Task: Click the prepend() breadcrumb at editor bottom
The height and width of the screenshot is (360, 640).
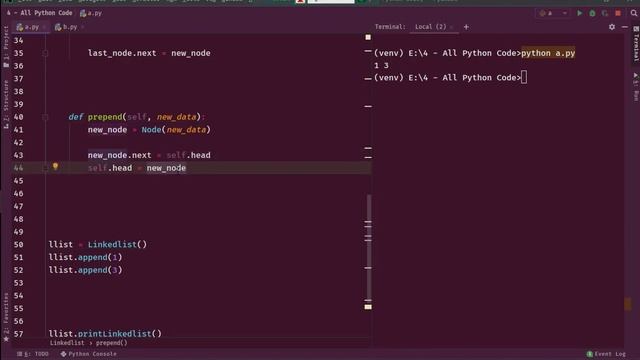Action: (x=111, y=343)
